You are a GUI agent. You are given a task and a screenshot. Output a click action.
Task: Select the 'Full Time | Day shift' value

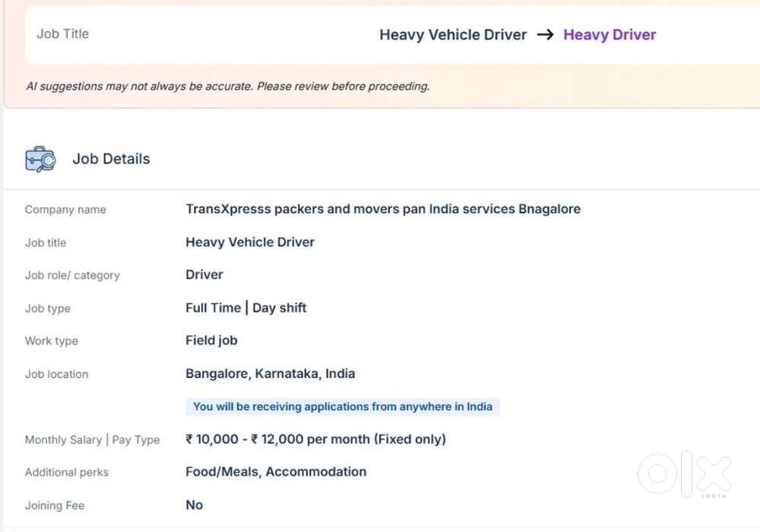tap(246, 308)
